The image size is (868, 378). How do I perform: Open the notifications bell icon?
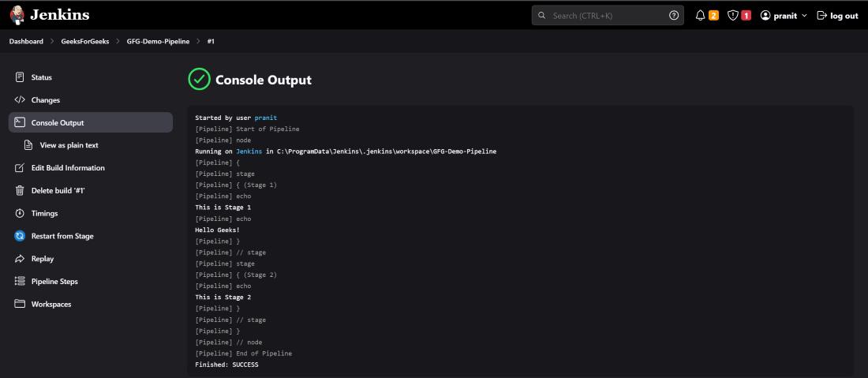tap(700, 15)
